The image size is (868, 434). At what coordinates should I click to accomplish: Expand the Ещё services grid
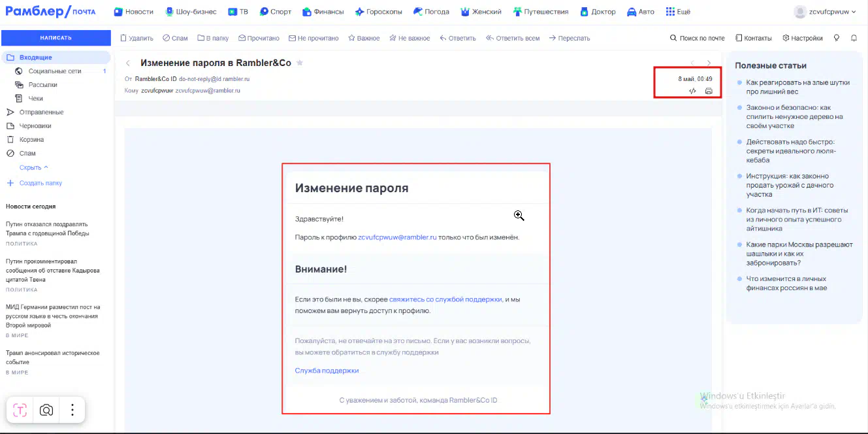[x=678, y=12]
